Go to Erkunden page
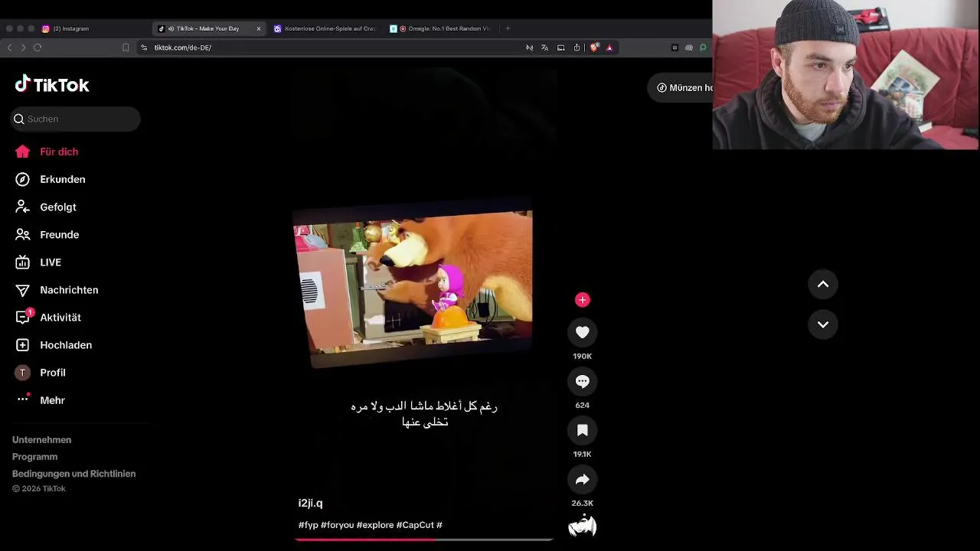This screenshot has height=551, width=980. [63, 179]
